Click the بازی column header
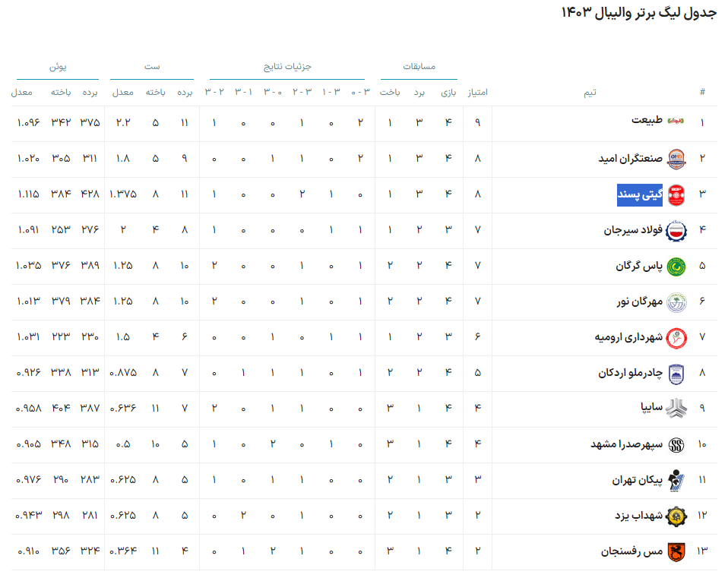Screen dimensions: 728x581 click(x=448, y=93)
